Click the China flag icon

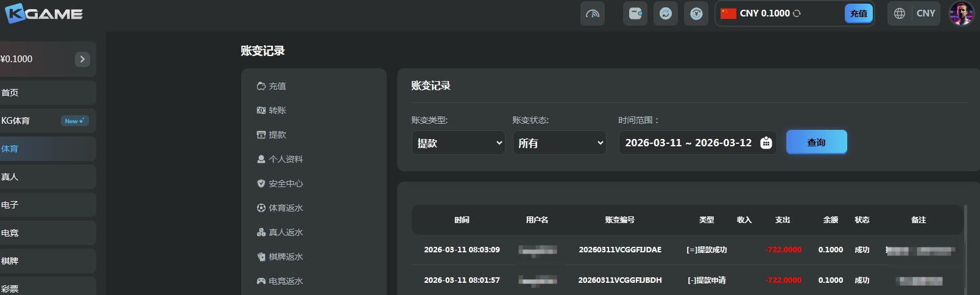[x=728, y=13]
